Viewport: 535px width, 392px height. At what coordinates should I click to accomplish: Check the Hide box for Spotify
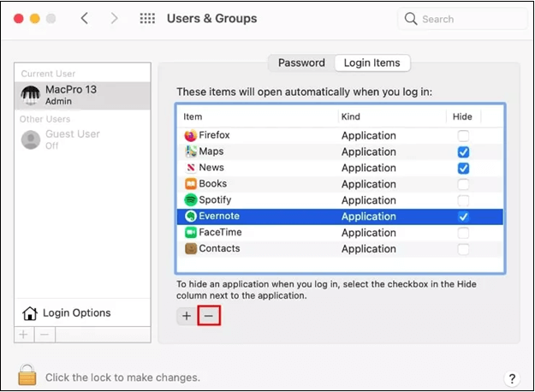[463, 200]
